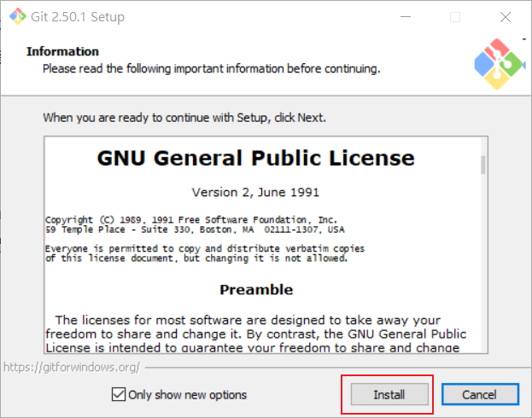Close the Git Setup window
532x418 pixels.
506,16
